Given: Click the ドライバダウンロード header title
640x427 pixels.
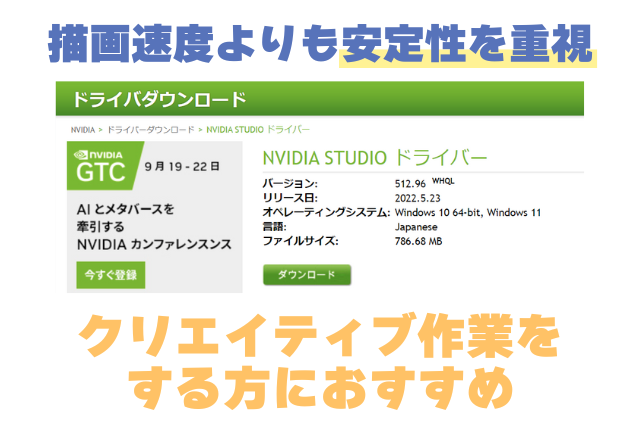Looking at the screenshot, I should 160,99.
